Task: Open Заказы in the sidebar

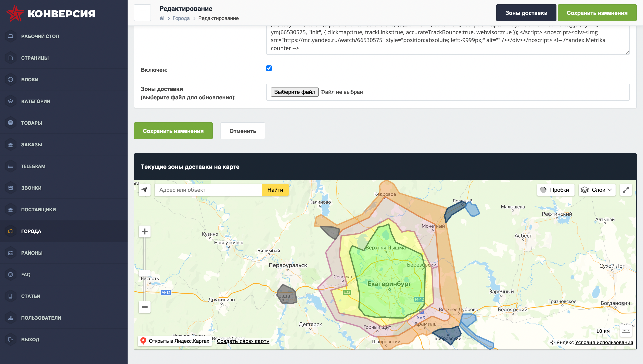Action: tap(31, 144)
